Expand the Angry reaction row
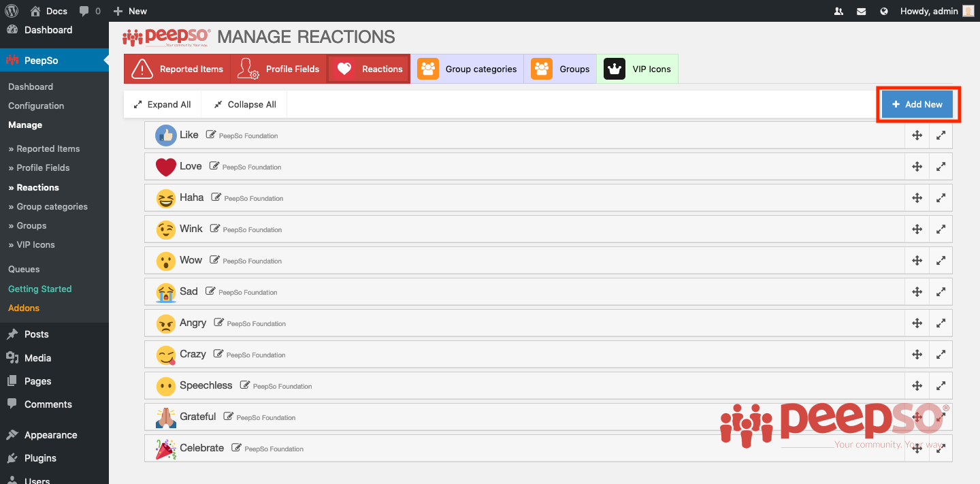The width and height of the screenshot is (980, 484). 941,323
